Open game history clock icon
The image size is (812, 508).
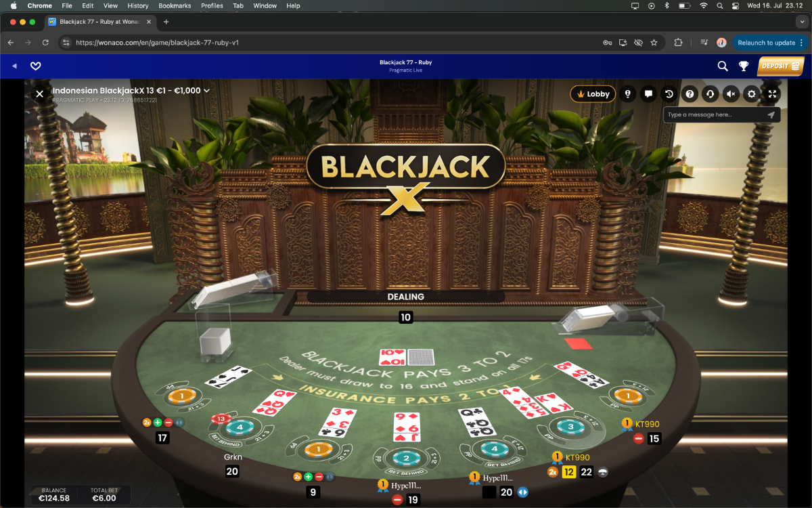point(669,94)
